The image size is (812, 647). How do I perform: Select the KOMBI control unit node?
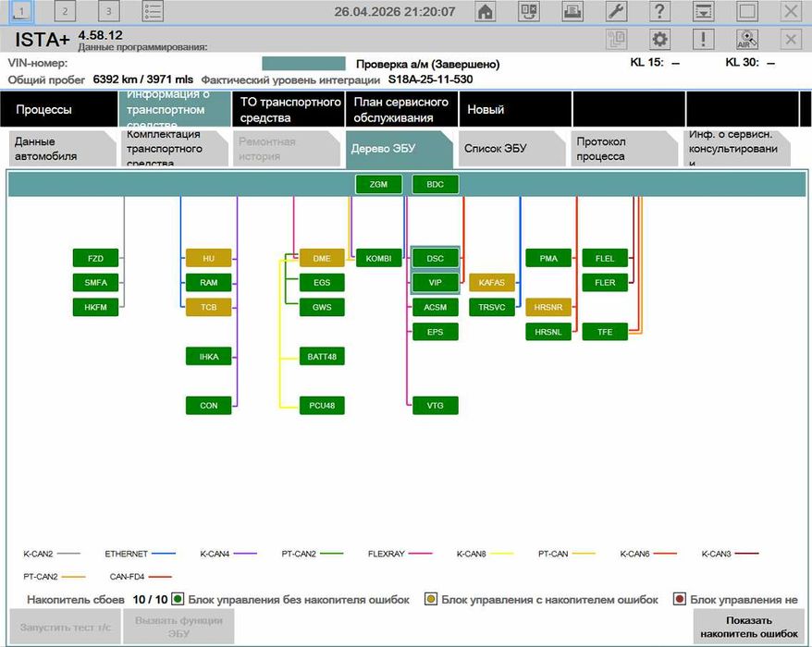tap(378, 258)
